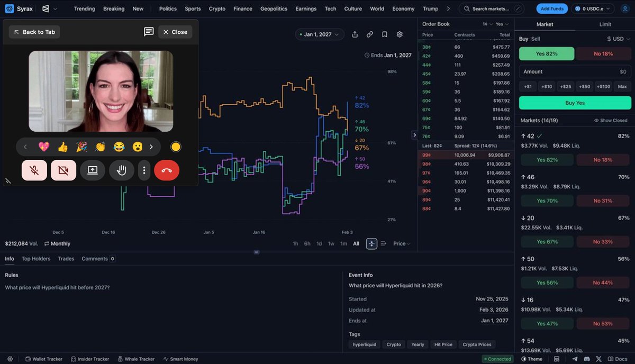This screenshot has width=635, height=364.
Task: Send the thumbs up emoji reaction
Action: point(63,147)
